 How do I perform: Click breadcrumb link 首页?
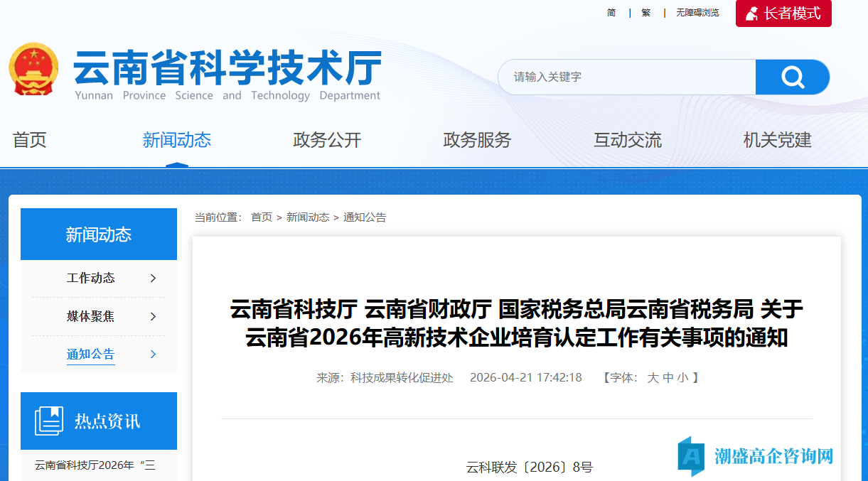point(262,217)
